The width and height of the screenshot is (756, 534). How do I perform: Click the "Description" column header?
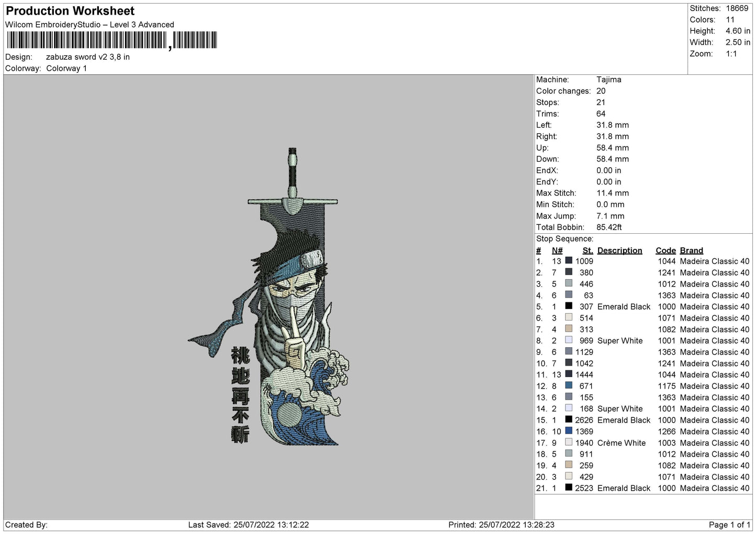pyautogui.click(x=620, y=251)
